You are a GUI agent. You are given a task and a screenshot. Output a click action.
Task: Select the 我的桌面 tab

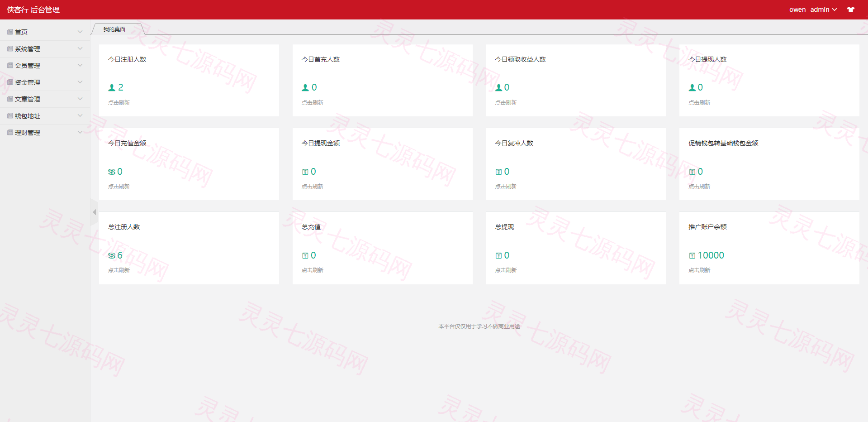114,29
